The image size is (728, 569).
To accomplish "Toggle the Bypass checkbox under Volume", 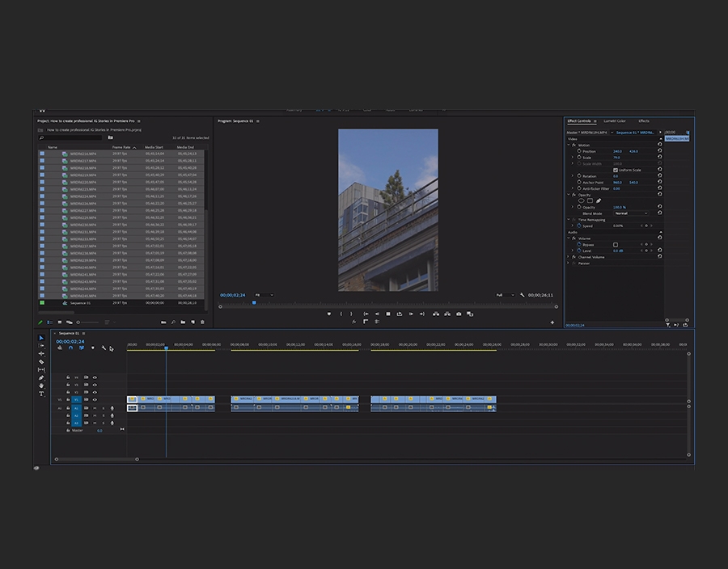I will (616, 244).
